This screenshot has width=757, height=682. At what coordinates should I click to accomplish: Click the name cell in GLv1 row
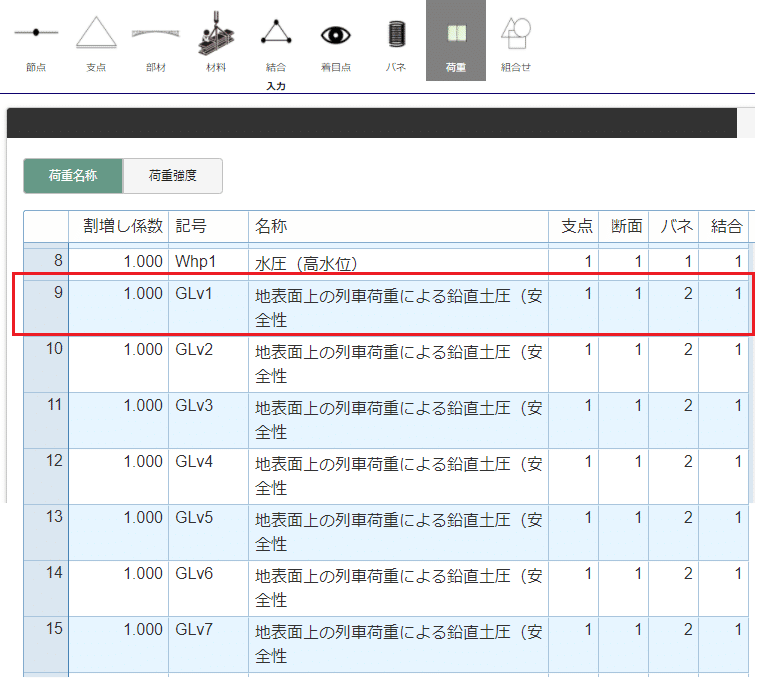click(398, 306)
